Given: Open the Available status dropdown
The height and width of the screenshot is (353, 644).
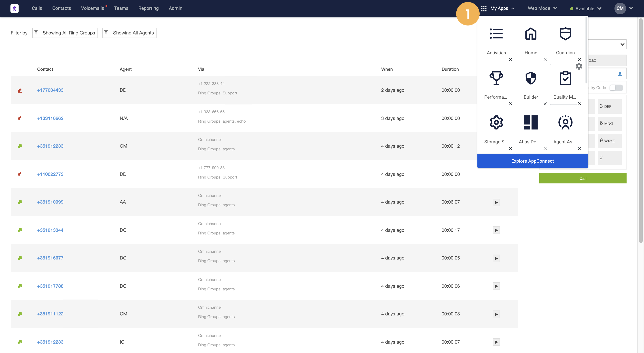Looking at the screenshot, I should 585,9.
